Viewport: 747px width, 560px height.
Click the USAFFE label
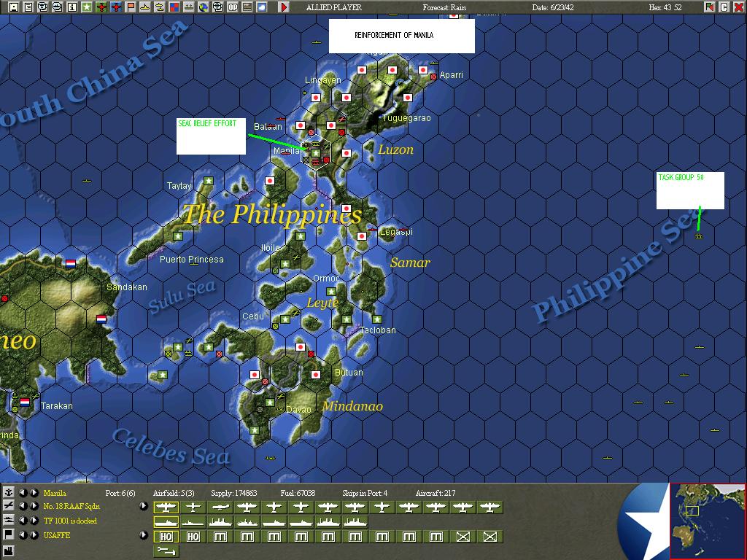tap(57, 535)
